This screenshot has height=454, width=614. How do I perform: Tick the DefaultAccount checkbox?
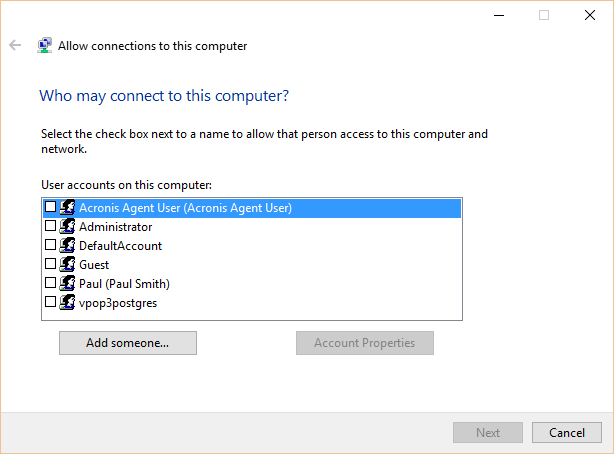[x=51, y=244]
